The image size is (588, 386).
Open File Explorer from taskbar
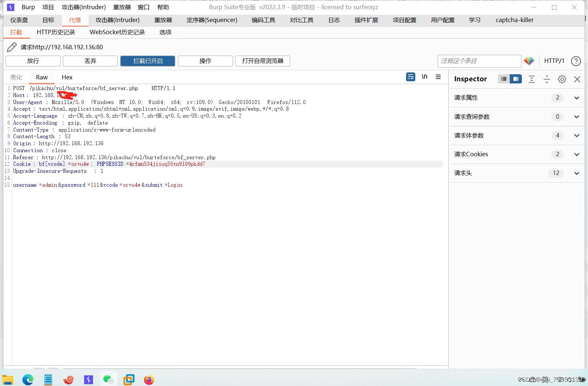8,379
